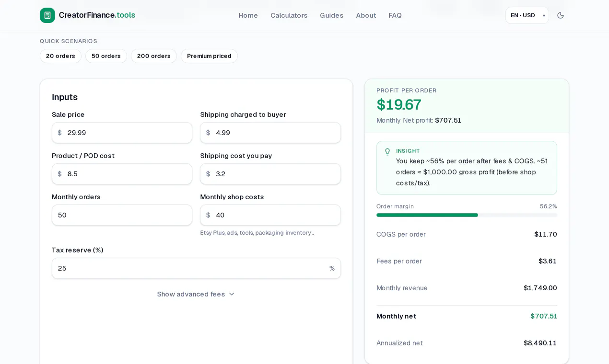The width and height of the screenshot is (609, 364).
Task: Click the Monthly revenue label
Action: click(402, 288)
